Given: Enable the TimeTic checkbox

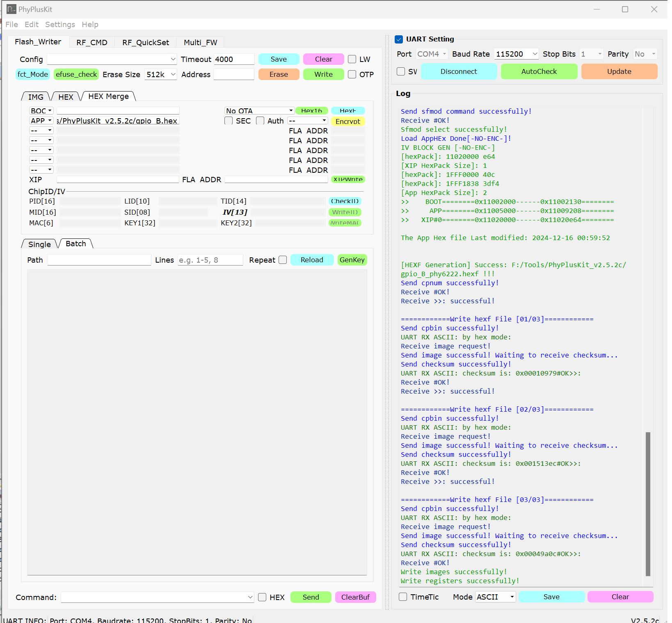Looking at the screenshot, I should pyautogui.click(x=403, y=597).
